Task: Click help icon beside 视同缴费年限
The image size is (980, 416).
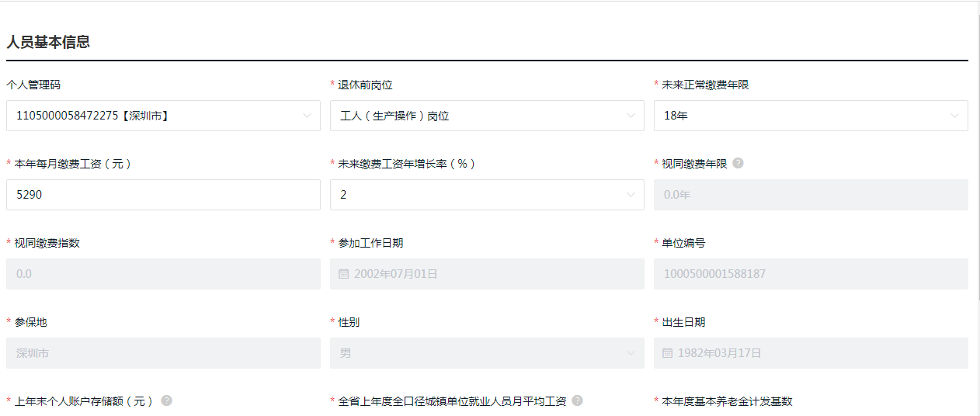Action: 738,164
